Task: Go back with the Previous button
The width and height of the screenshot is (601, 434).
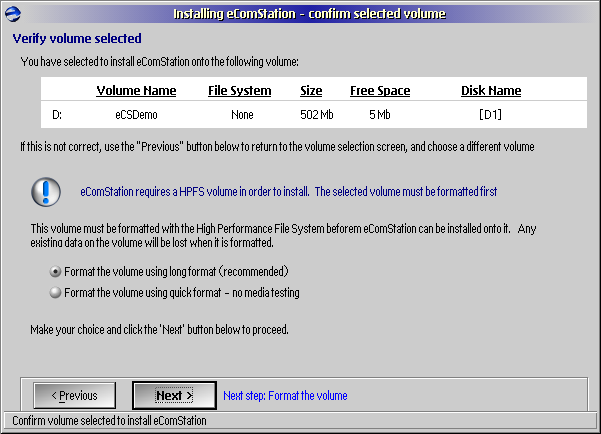Action: pyautogui.click(x=75, y=395)
